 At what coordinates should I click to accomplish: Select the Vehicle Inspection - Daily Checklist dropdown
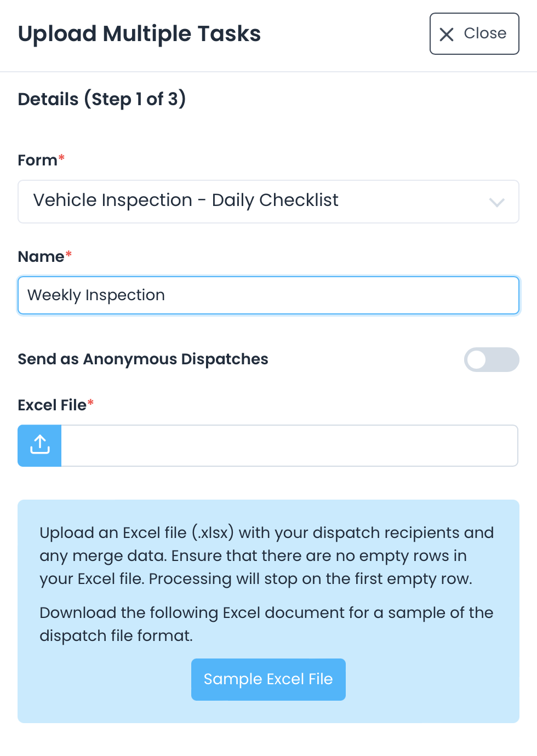(268, 201)
